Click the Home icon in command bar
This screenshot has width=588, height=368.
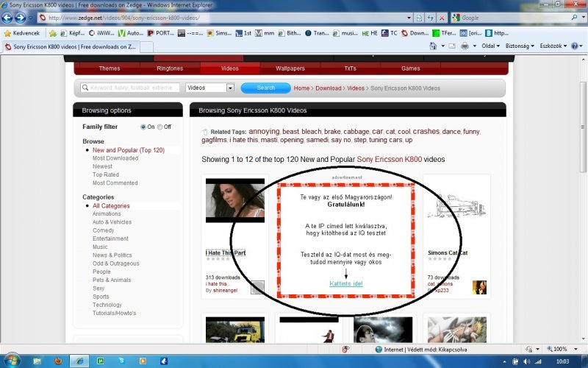click(433, 46)
